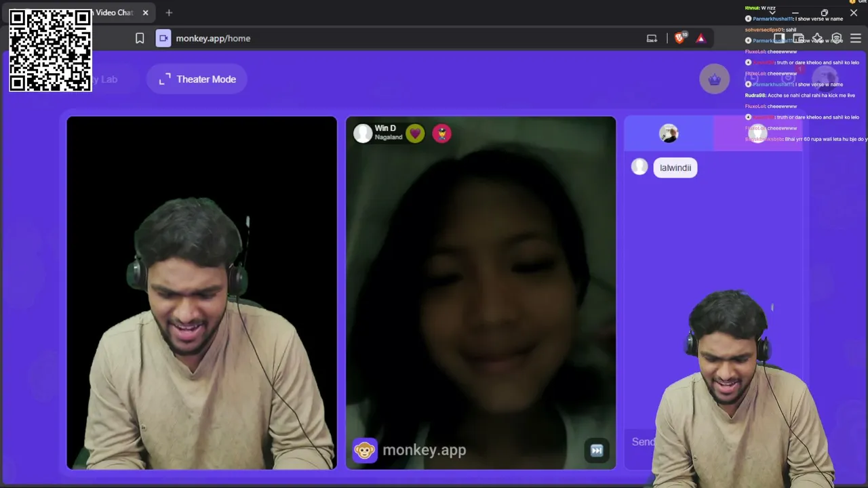The image size is (868, 488).
Task: Click the camera site-permission icon in address bar
Action: (x=163, y=39)
